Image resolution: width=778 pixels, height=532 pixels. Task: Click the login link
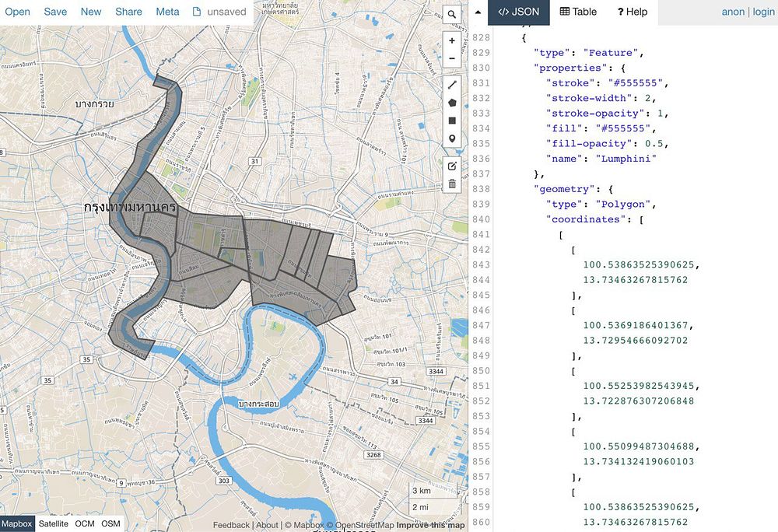763,12
